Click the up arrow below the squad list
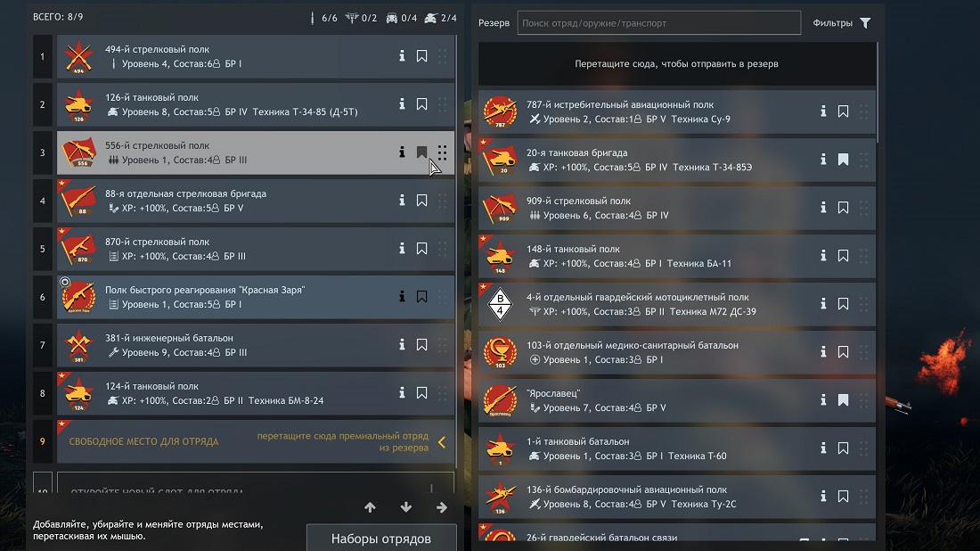 370,507
